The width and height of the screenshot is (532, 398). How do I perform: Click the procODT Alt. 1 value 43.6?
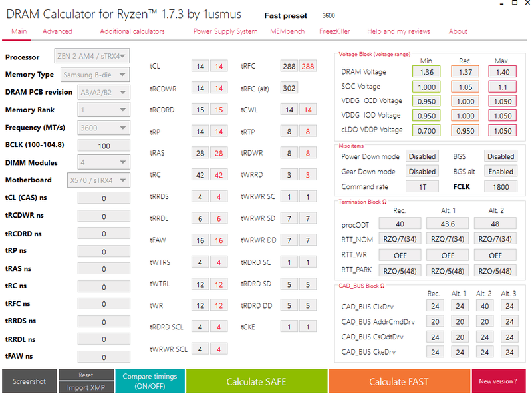pyautogui.click(x=448, y=224)
